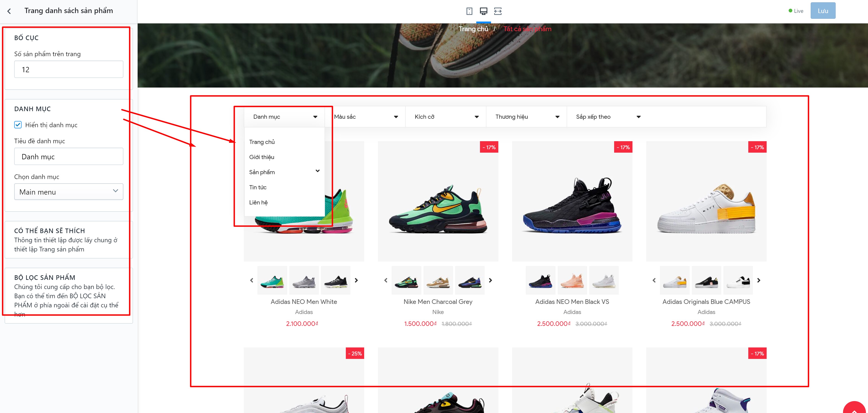Screen dimensions: 868x413
Task: Select 'Trang chủ' in the Danh mục menu
Action: click(262, 142)
